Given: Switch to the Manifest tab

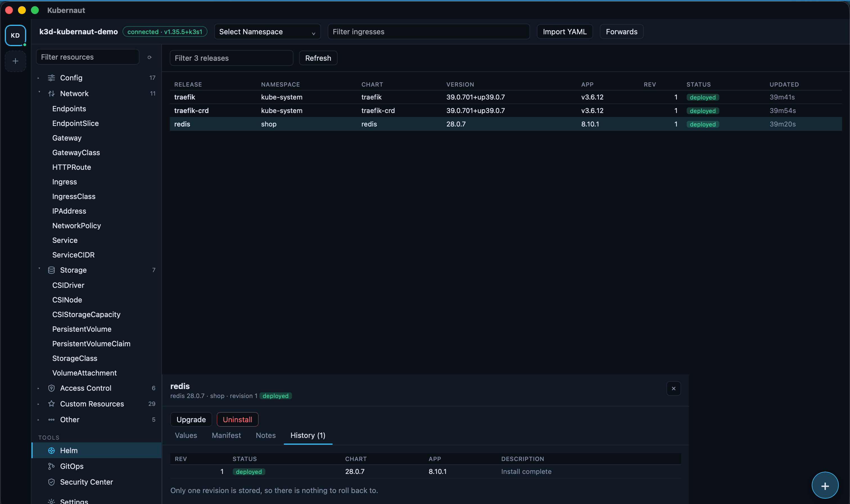Looking at the screenshot, I should coord(226,435).
